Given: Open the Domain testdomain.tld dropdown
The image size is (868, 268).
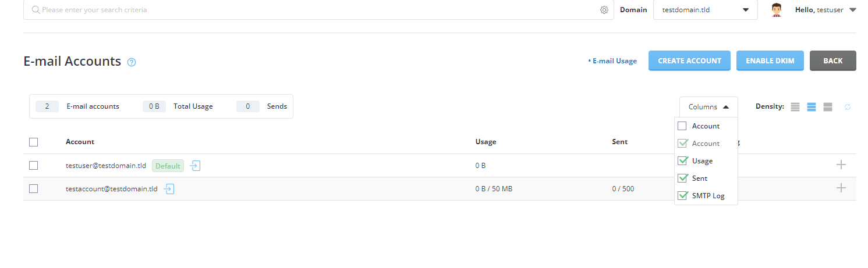Looking at the screenshot, I should 705,10.
